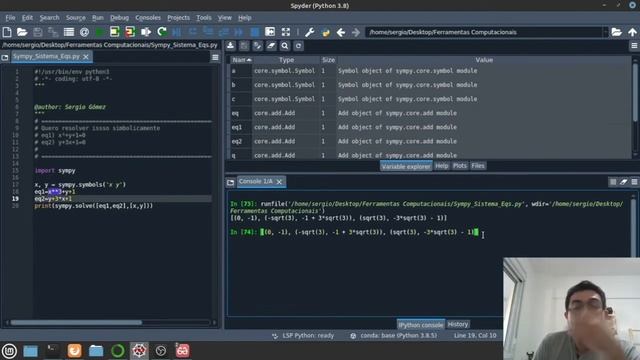Go forward to the next cursor position

pyautogui.click(x=356, y=32)
